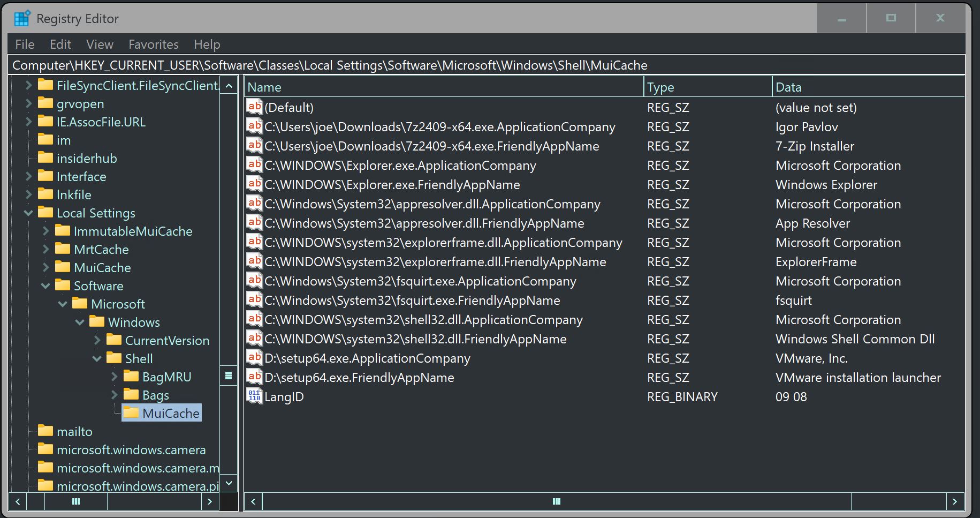Click the icon beside explorerframe.dll.FriendlyAppName
The image size is (980, 518).
(x=254, y=261)
